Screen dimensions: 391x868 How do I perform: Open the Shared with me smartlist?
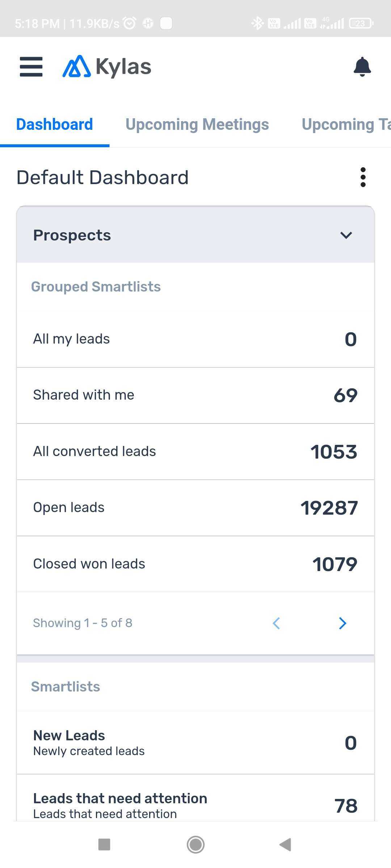195,395
